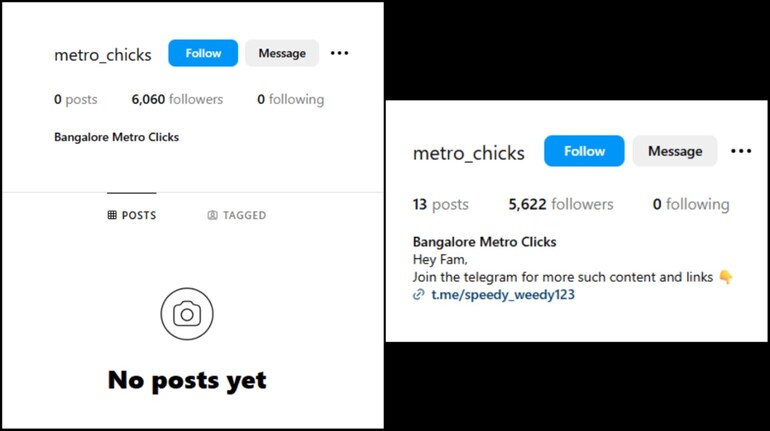View the 5,622 followers list
The image size is (770, 431).
[x=561, y=204]
